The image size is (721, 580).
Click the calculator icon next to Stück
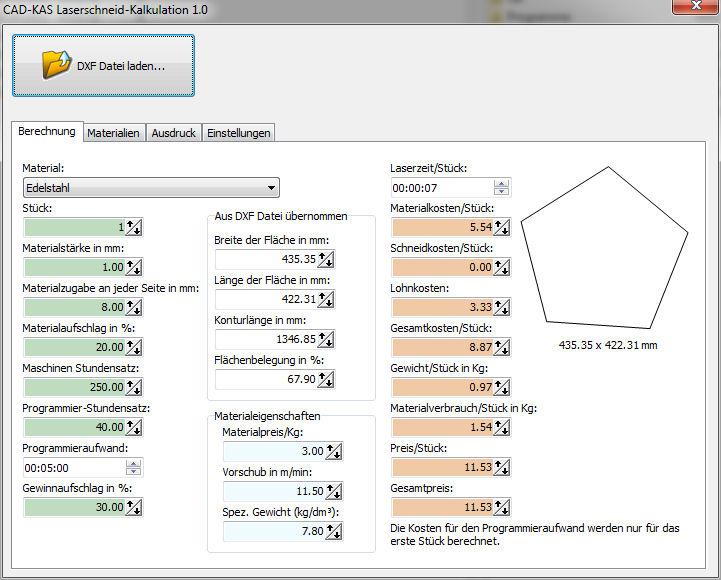click(x=134, y=227)
